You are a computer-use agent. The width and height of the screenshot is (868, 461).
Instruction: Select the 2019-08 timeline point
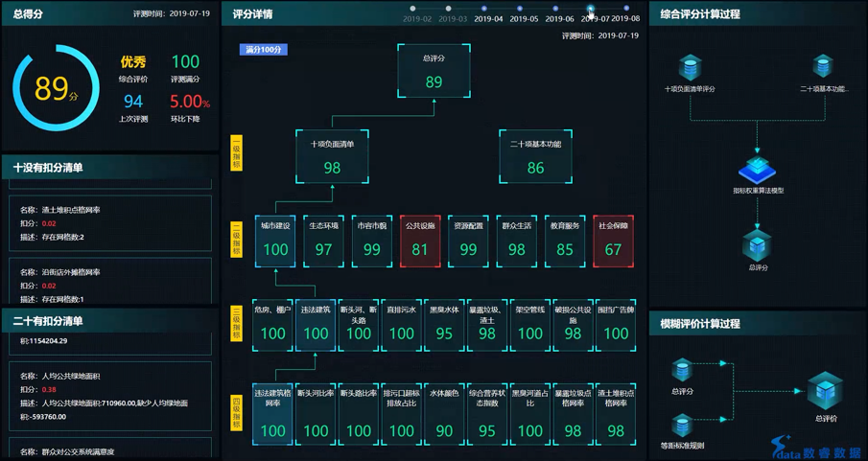click(626, 9)
